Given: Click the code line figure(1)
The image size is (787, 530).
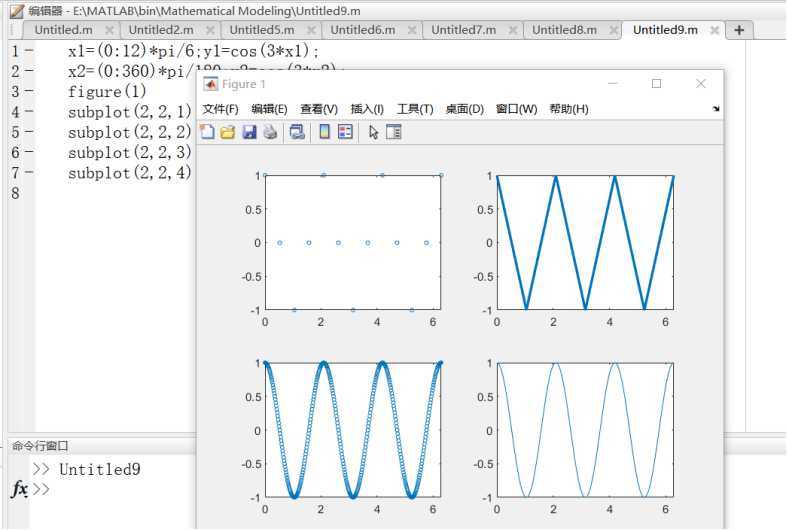Looking at the screenshot, I should 107,91.
